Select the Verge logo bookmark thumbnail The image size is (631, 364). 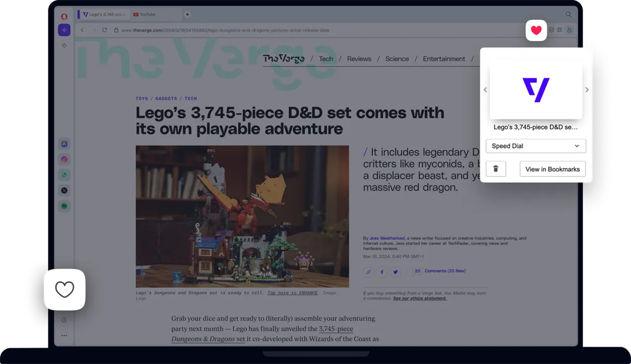point(536,90)
